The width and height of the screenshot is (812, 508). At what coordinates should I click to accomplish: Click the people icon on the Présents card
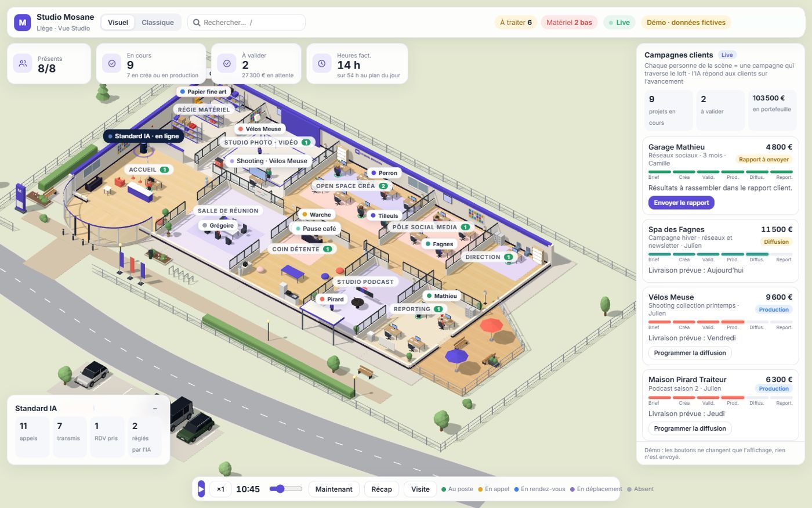click(x=23, y=63)
